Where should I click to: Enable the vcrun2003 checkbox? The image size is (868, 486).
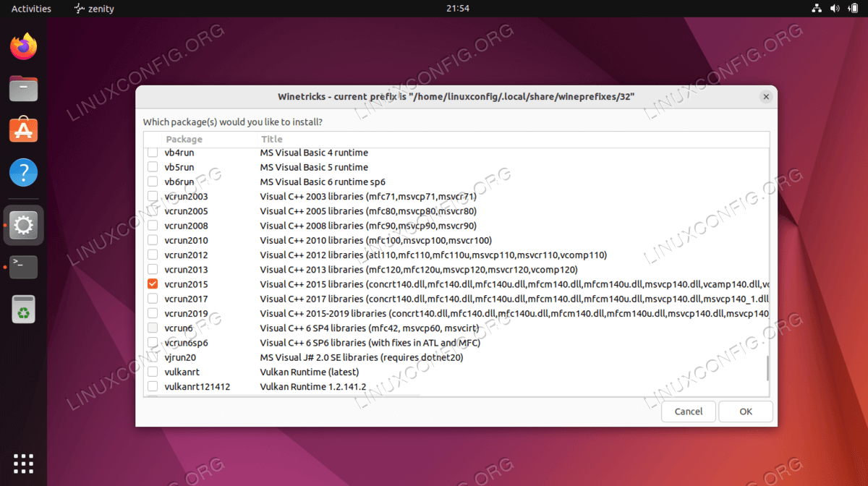[153, 196]
